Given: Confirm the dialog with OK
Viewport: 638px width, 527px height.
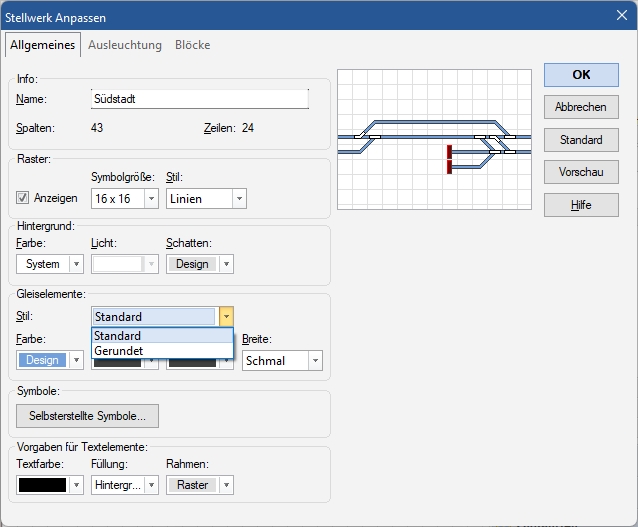Looking at the screenshot, I should pyautogui.click(x=581, y=74).
